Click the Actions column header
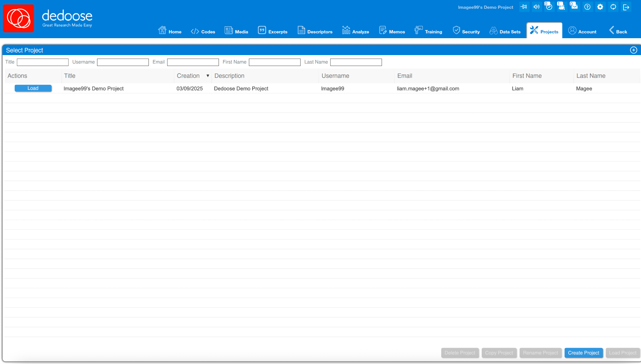Viewport: 641px width, 364px height. click(33, 76)
